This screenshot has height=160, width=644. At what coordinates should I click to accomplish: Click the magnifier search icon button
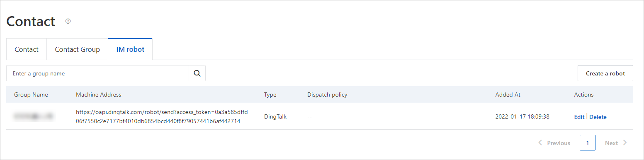pyautogui.click(x=197, y=73)
